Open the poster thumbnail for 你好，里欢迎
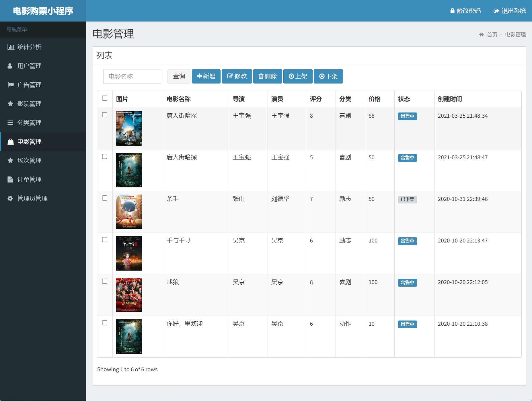 pos(129,337)
